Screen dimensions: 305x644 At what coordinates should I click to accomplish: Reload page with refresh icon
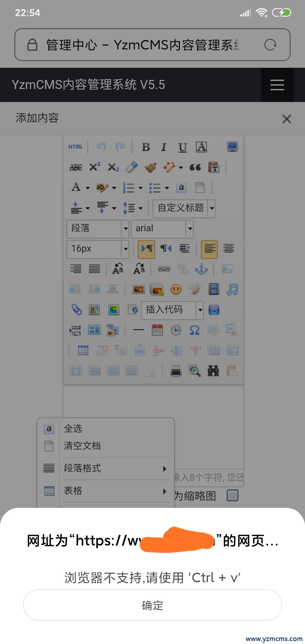[x=270, y=45]
